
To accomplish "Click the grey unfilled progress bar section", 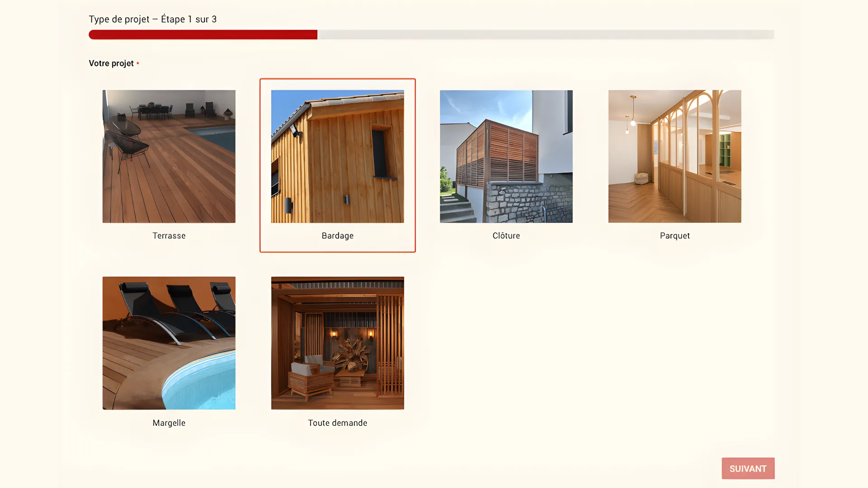I will [x=545, y=34].
